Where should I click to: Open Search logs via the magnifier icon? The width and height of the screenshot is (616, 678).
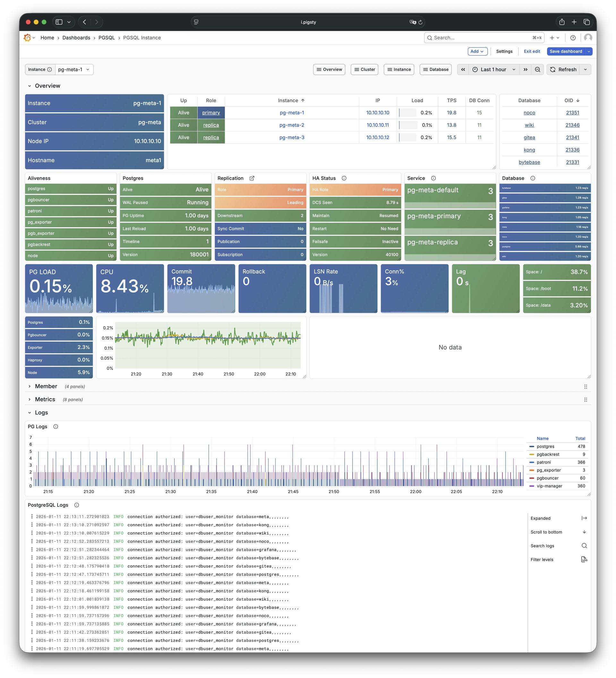tap(585, 545)
